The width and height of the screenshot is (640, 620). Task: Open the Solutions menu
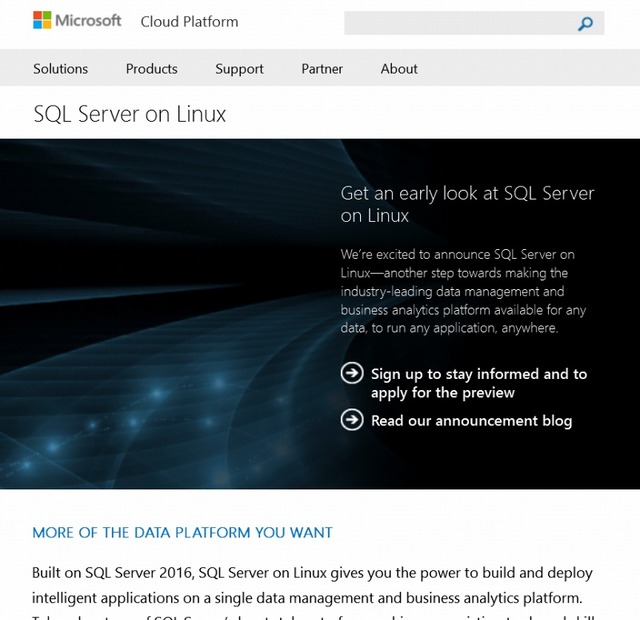point(60,69)
